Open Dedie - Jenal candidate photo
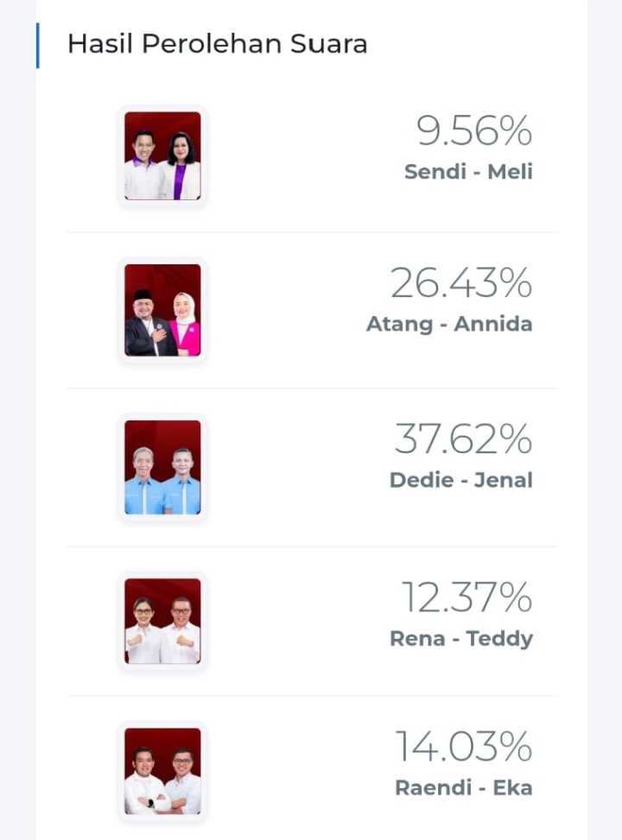This screenshot has height=840, width=622. pyautogui.click(x=162, y=467)
